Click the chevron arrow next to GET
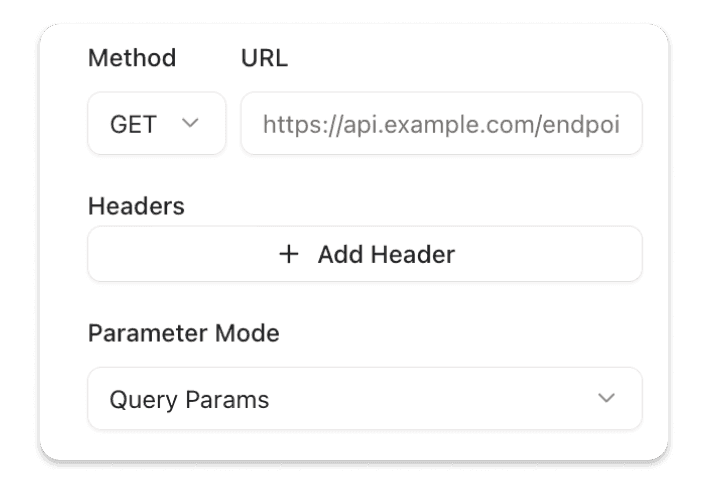This screenshot has width=708, height=484. click(190, 123)
